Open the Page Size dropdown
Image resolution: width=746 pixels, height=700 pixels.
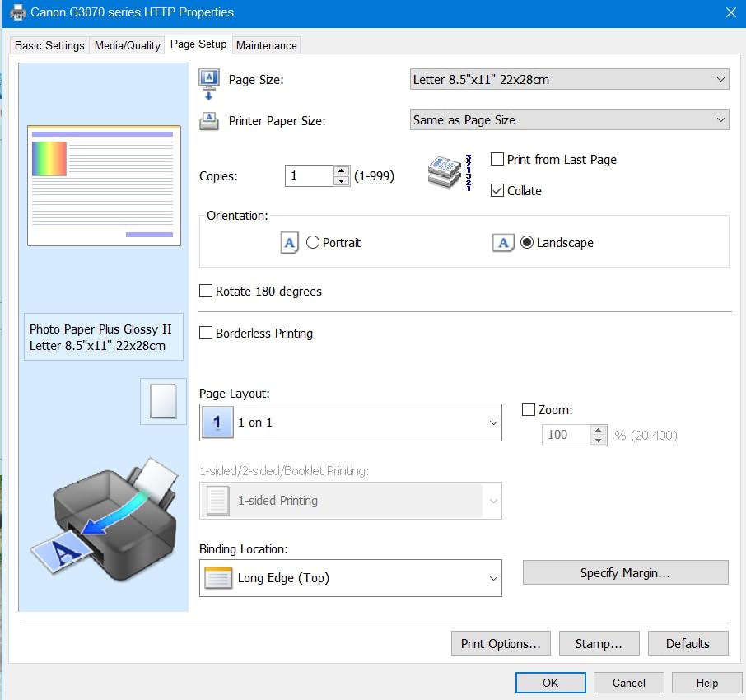[x=569, y=79]
